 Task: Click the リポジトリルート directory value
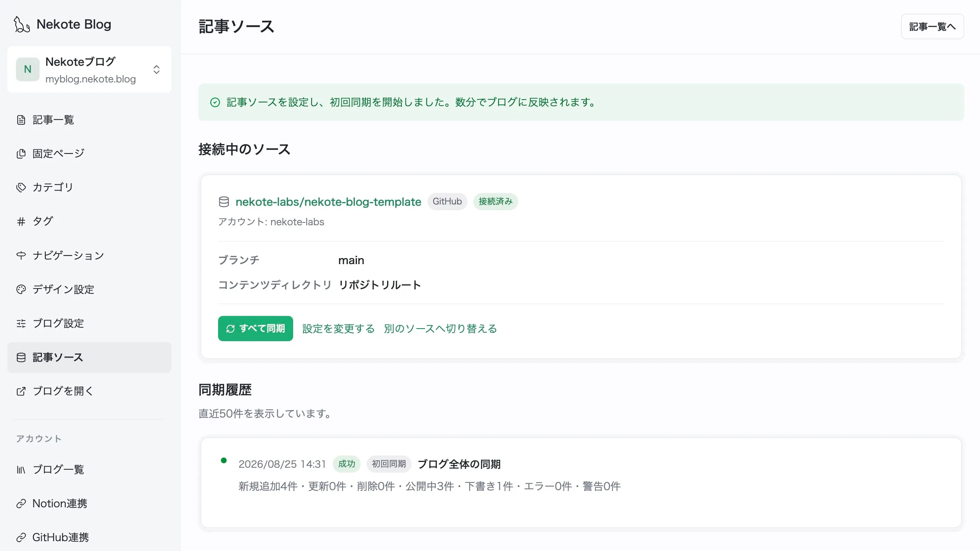click(380, 285)
